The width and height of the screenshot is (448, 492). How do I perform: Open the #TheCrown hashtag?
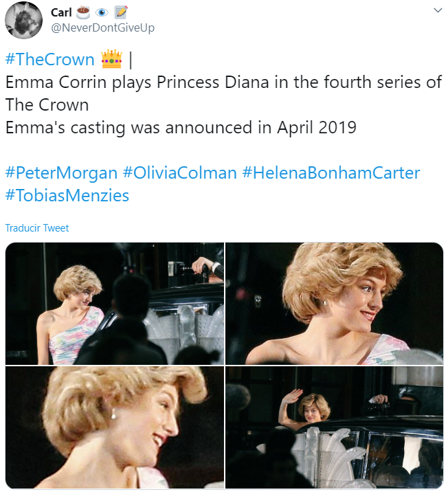(x=49, y=59)
